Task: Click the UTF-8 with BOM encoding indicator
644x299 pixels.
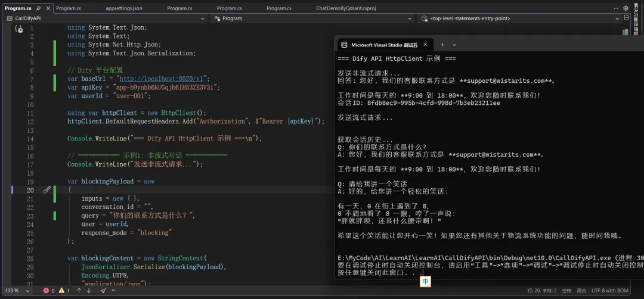Action: click(610, 291)
